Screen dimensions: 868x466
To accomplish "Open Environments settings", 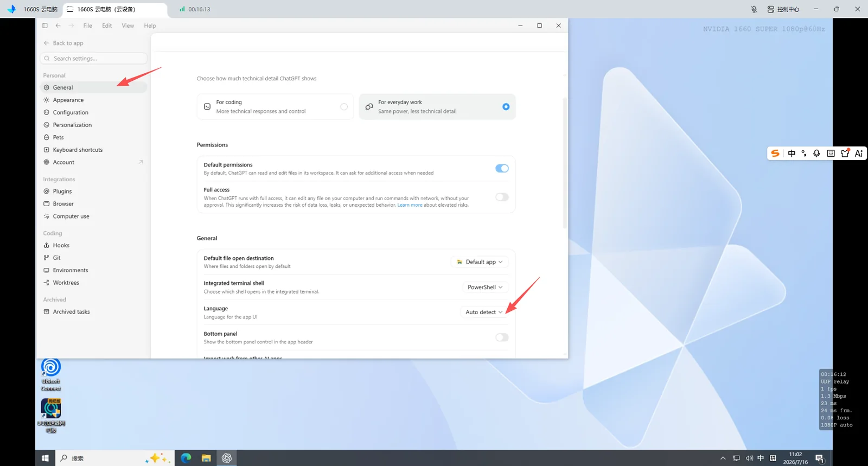I will (93, 270).
